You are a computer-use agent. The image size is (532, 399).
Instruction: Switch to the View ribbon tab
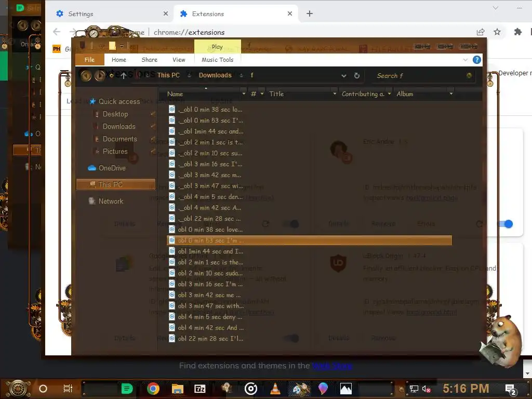[179, 60]
